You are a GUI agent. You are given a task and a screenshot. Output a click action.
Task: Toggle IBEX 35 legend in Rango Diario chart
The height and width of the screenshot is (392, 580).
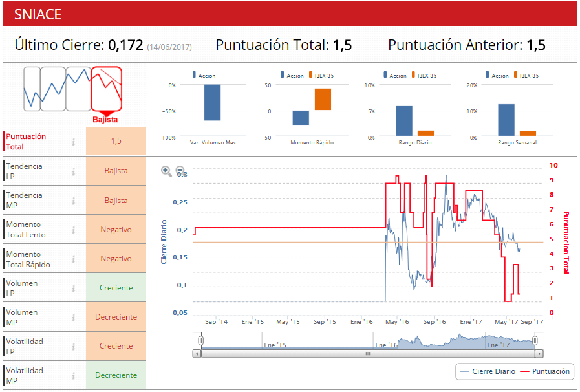click(x=424, y=75)
